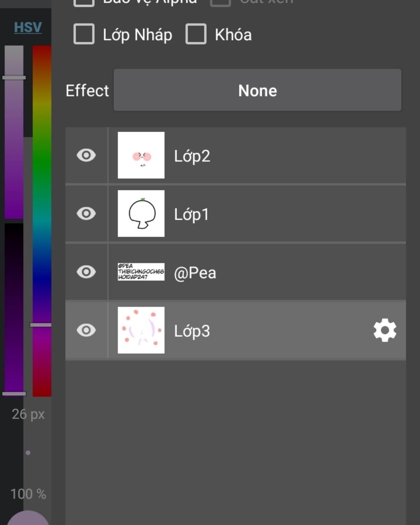This screenshot has width=420, height=525.
Task: Click the @Pea watermark layer thumbnail
Action: 141,272
